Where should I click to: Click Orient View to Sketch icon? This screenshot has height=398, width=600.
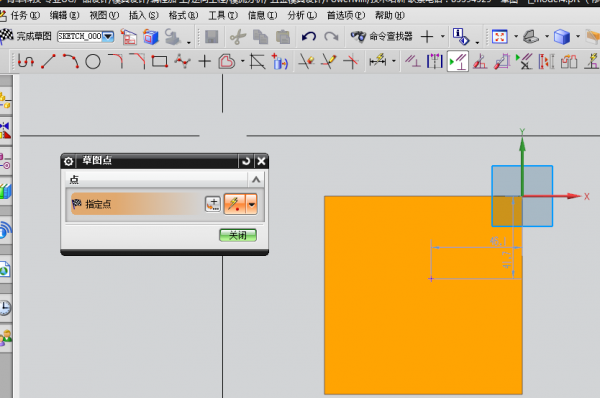coord(129,37)
